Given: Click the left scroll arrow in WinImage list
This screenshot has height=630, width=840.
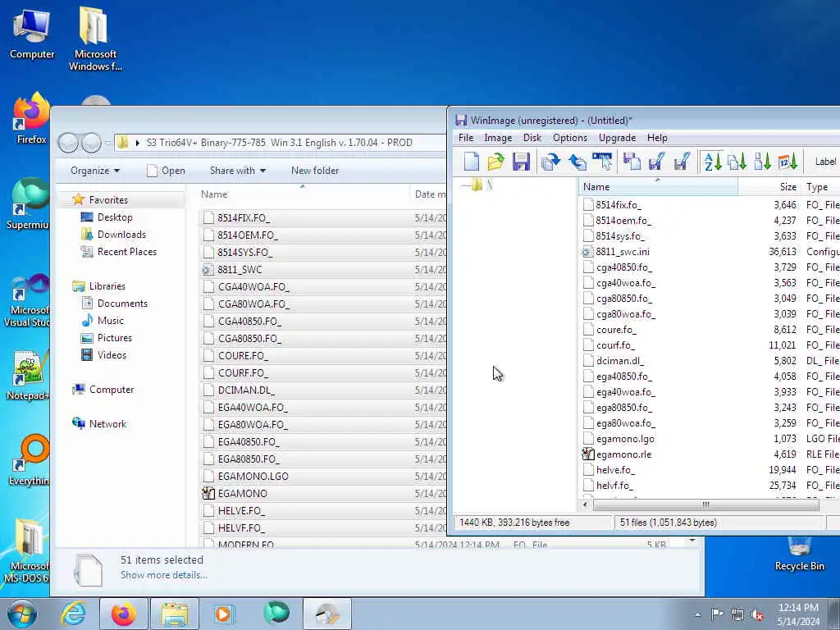Looking at the screenshot, I should 585,504.
